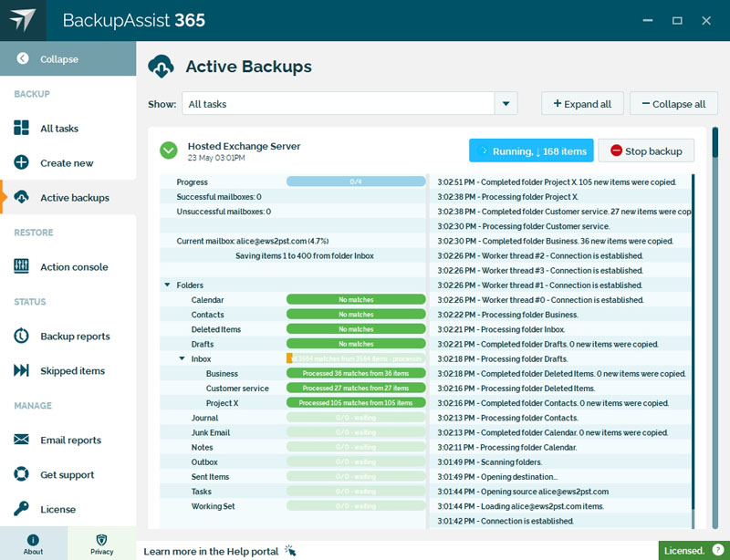
Task: Open the Show tasks dropdown arrow
Action: click(x=506, y=103)
